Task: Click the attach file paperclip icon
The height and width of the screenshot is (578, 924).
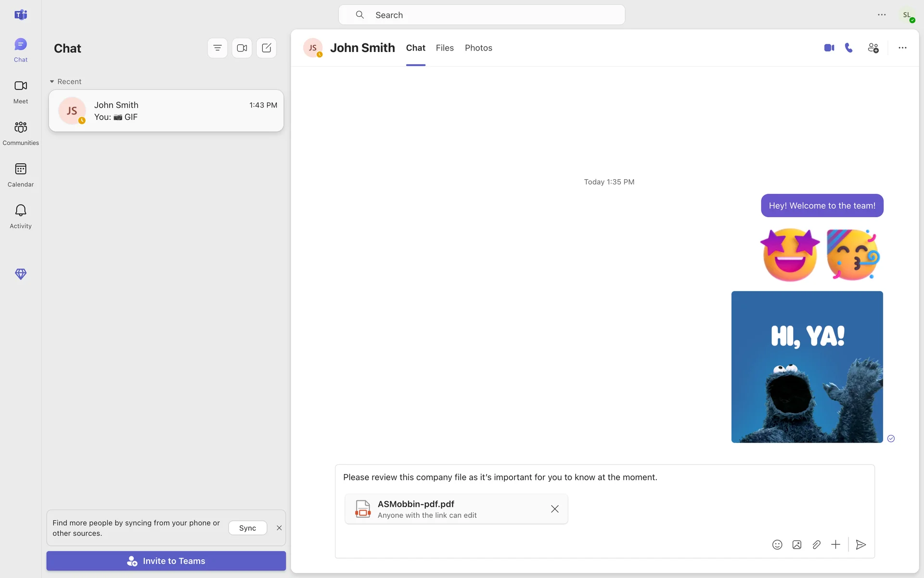Action: [x=816, y=545]
